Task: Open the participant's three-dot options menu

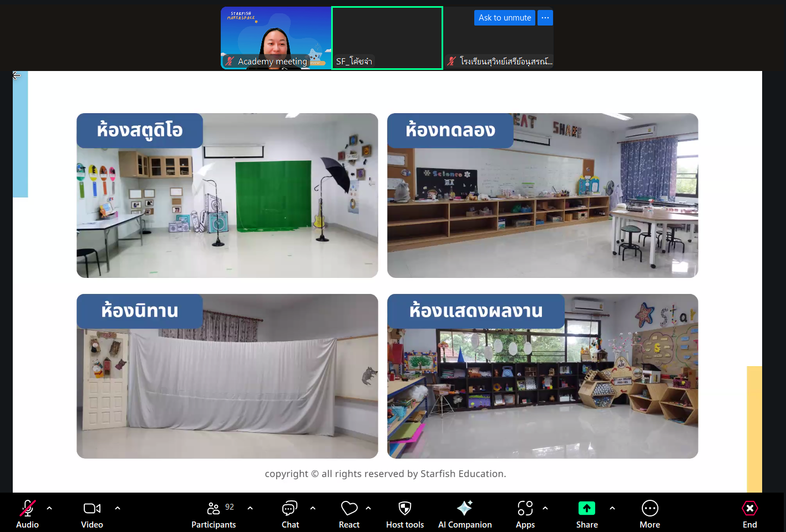Action: (545, 18)
